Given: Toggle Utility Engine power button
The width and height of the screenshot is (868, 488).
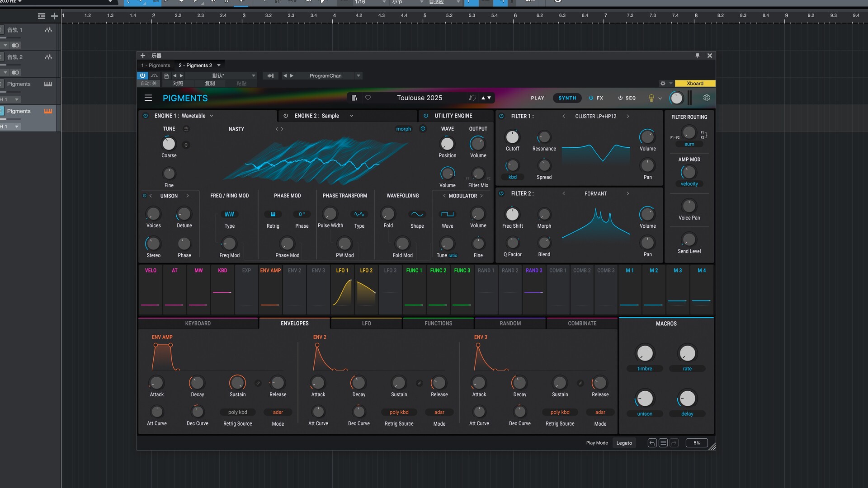Looking at the screenshot, I should click(x=426, y=116).
